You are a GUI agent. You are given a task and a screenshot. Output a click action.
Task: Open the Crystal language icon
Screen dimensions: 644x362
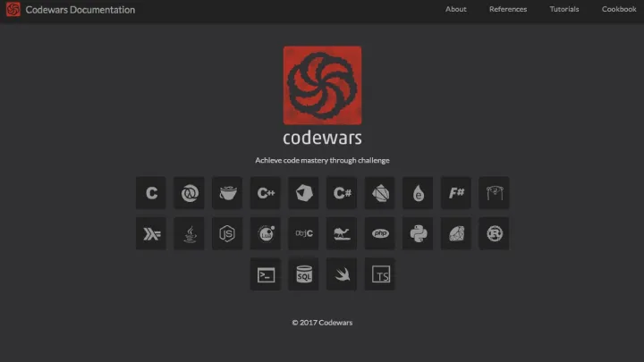303,193
